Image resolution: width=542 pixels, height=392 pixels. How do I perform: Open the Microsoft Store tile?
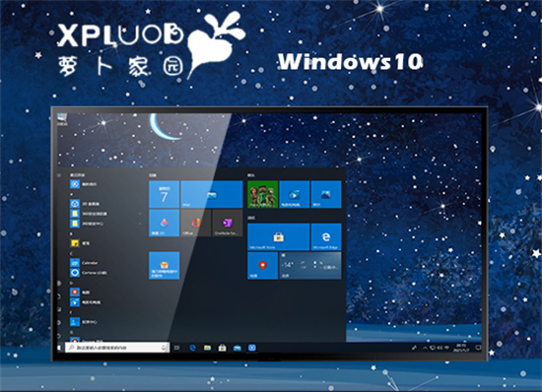[x=278, y=237]
